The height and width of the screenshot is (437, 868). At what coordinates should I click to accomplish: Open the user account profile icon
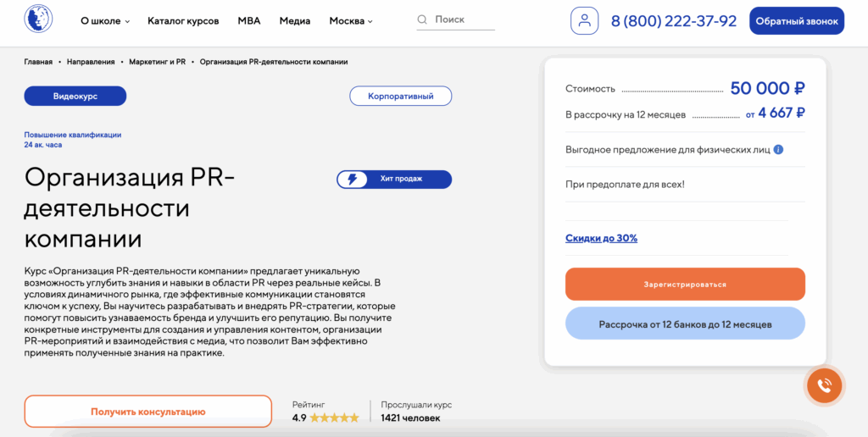point(584,20)
